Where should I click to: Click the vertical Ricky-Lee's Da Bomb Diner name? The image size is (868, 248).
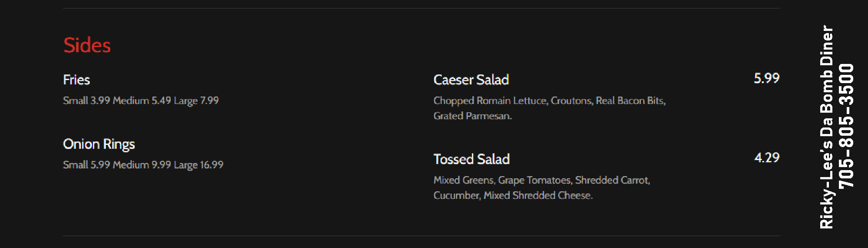click(x=826, y=126)
